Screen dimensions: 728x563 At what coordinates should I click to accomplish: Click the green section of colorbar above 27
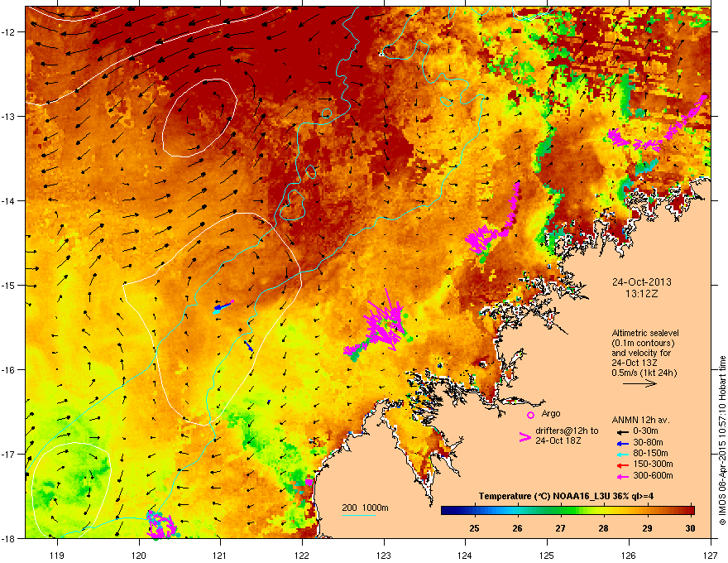[561, 511]
